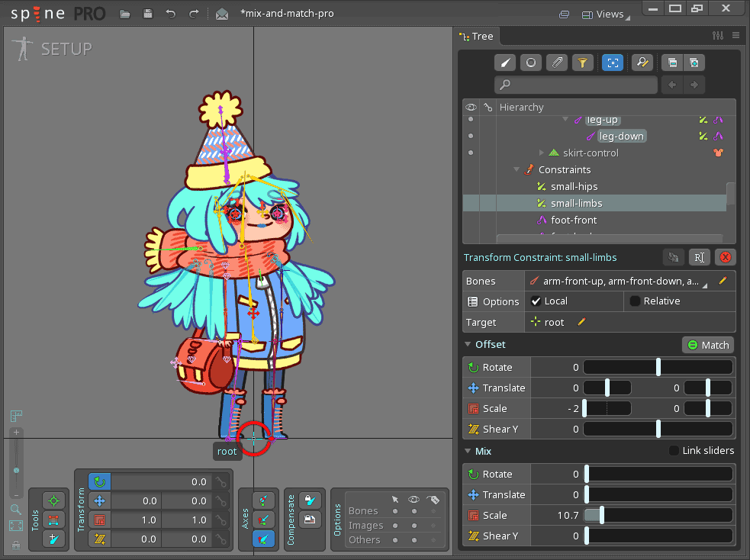This screenshot has width=750, height=560.
Task: Open the Views menu
Action: (603, 14)
